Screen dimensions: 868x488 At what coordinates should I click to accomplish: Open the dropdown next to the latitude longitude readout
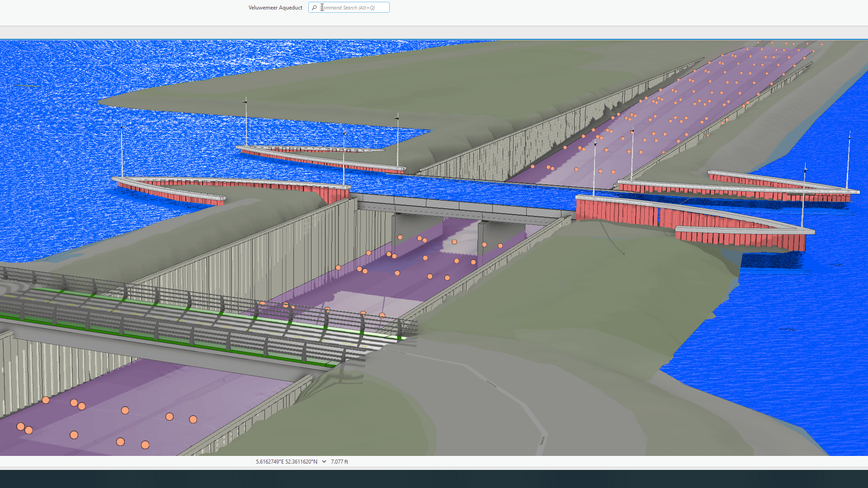tap(324, 461)
